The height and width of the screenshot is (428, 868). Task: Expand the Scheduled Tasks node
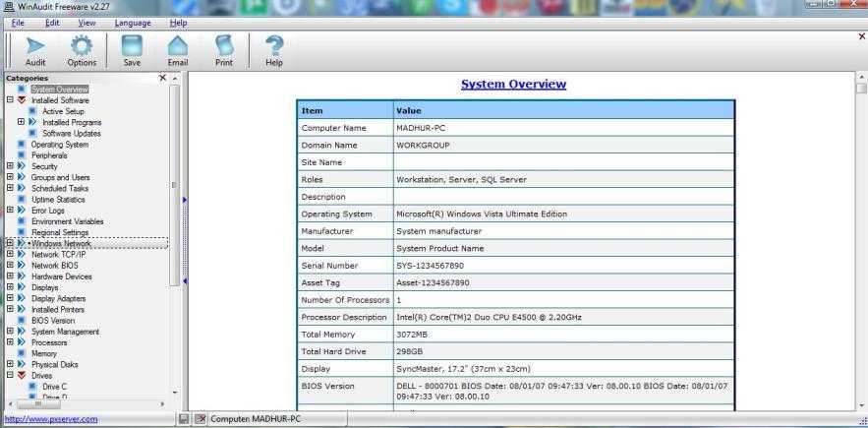coord(10,189)
